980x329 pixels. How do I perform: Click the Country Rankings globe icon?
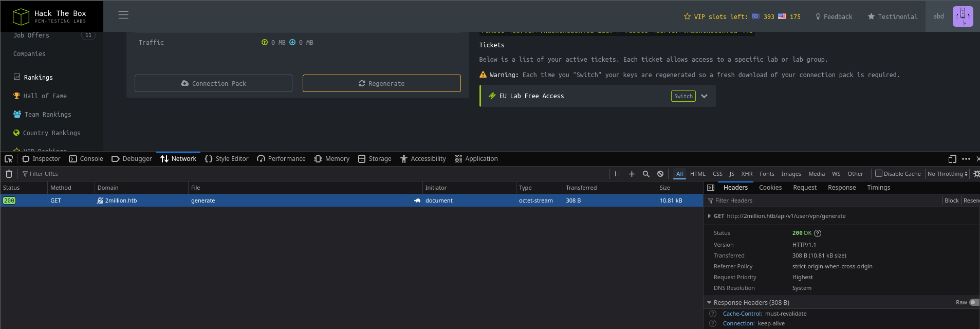[x=16, y=133]
